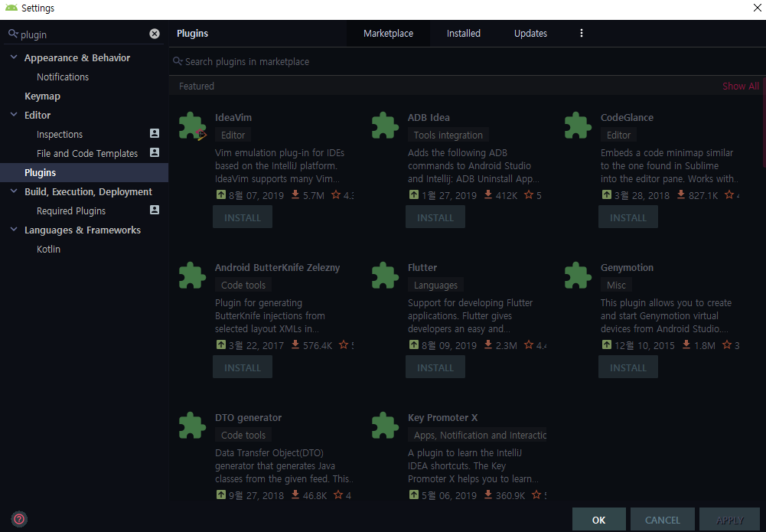Click the Apply button
This screenshot has height=532, width=766.
(730, 520)
